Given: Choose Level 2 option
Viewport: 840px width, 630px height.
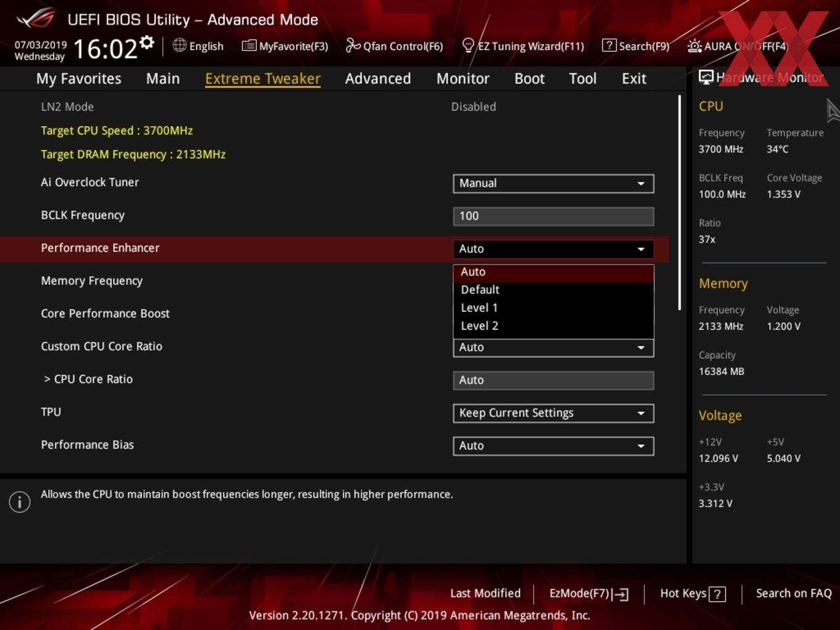Looking at the screenshot, I should pyautogui.click(x=553, y=325).
